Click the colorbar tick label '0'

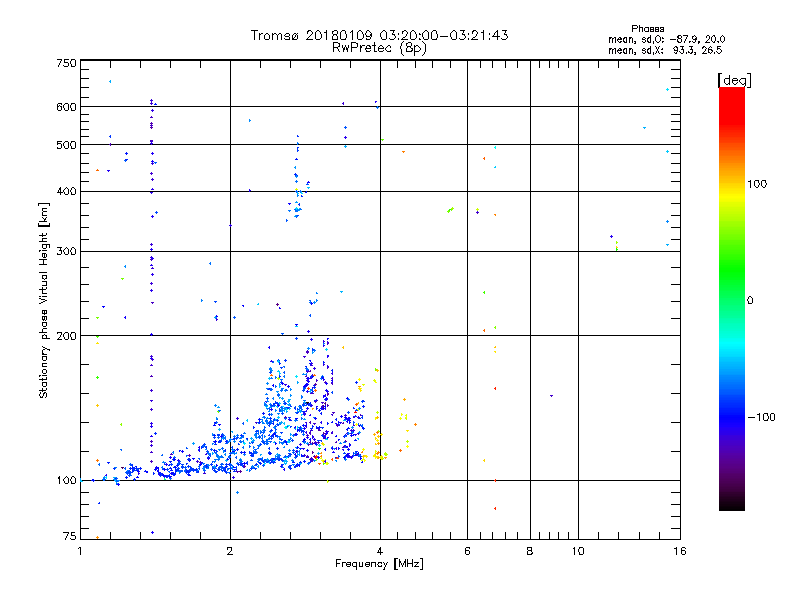click(750, 301)
